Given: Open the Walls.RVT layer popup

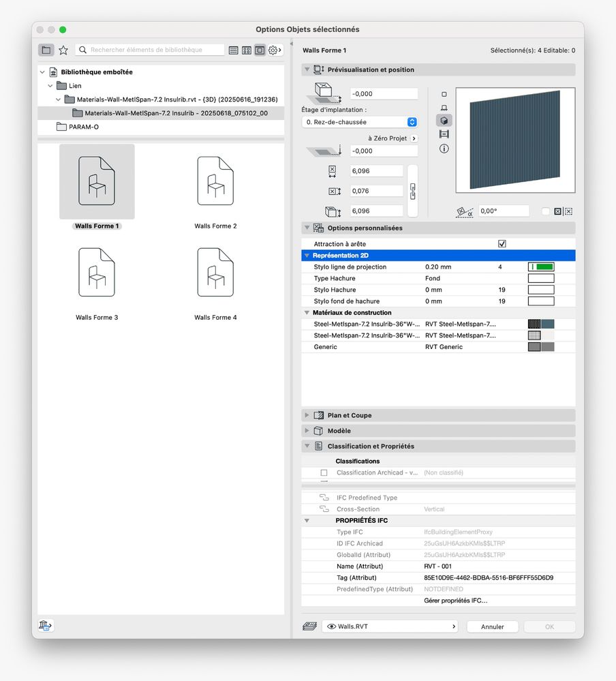Looking at the screenshot, I should tap(390, 626).
